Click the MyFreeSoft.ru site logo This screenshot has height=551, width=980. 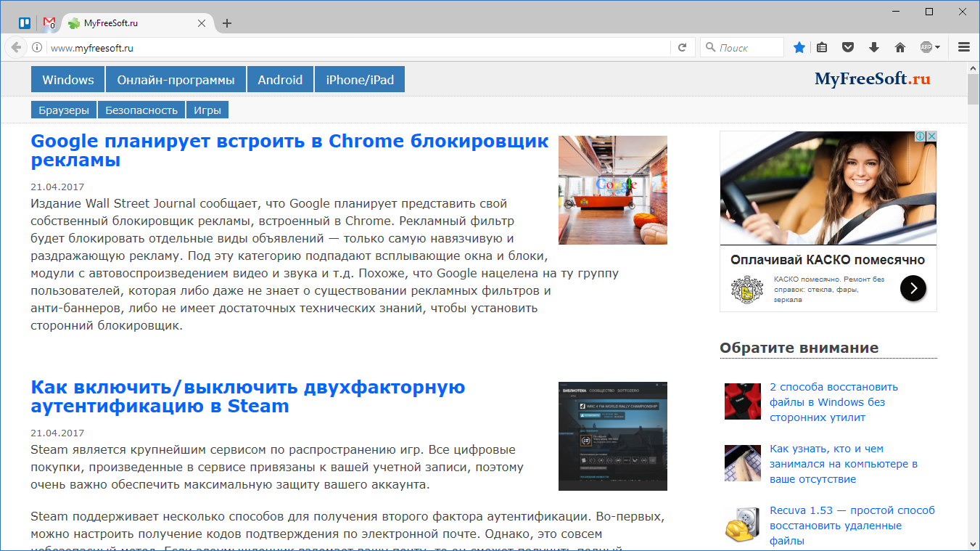click(x=872, y=79)
